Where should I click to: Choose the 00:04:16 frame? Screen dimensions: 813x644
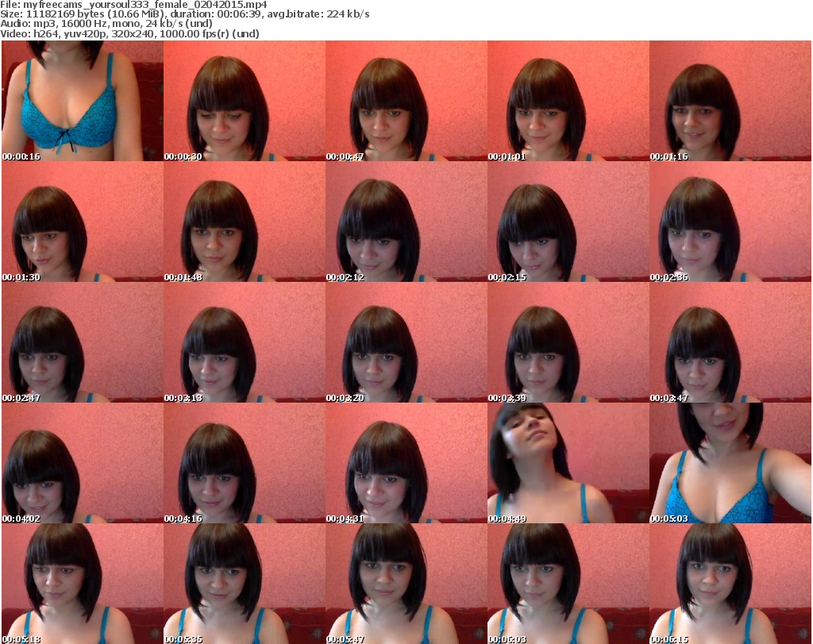pyautogui.click(x=245, y=463)
